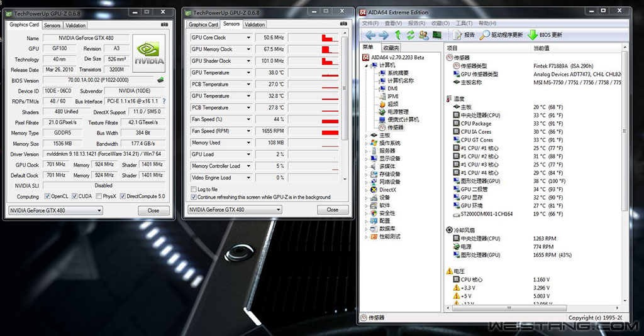This screenshot has width=644, height=336.
Task: Expand the 操作系统 tree node
Action: [367, 143]
